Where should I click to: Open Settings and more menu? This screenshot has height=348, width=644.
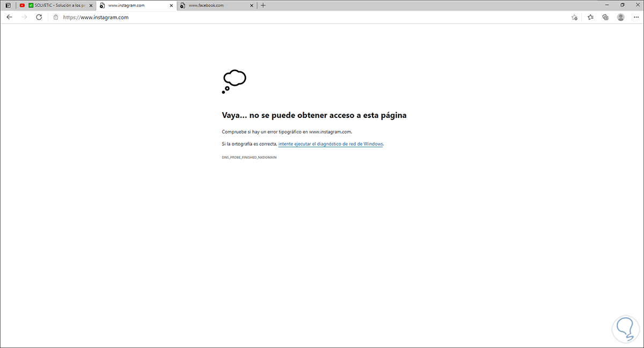tap(635, 17)
